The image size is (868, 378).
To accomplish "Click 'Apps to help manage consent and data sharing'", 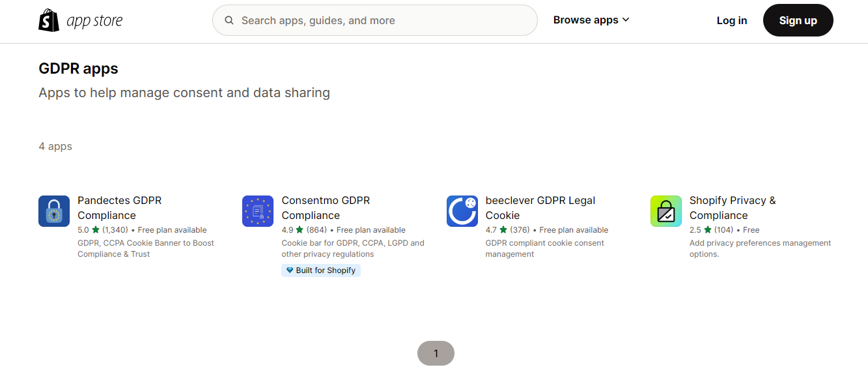I will pos(184,93).
